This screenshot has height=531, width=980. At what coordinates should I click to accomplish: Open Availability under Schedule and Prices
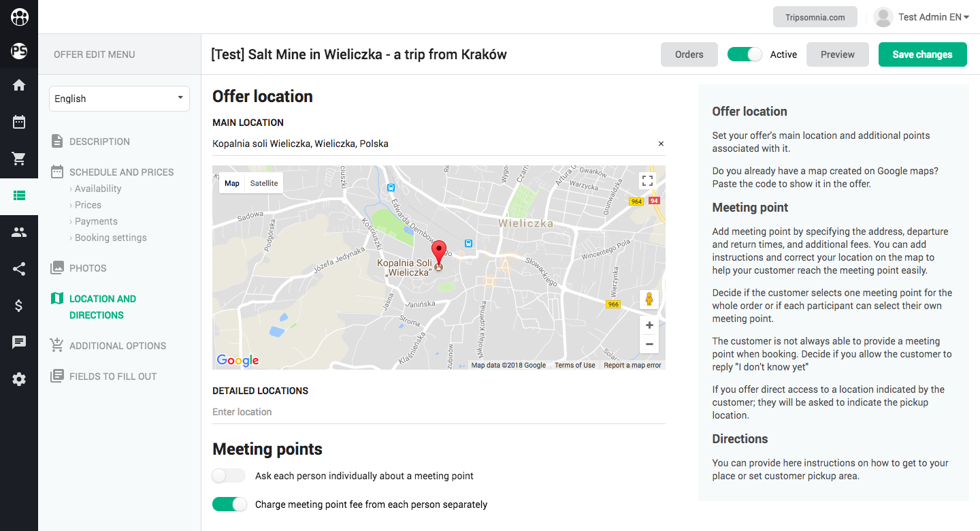click(x=98, y=189)
